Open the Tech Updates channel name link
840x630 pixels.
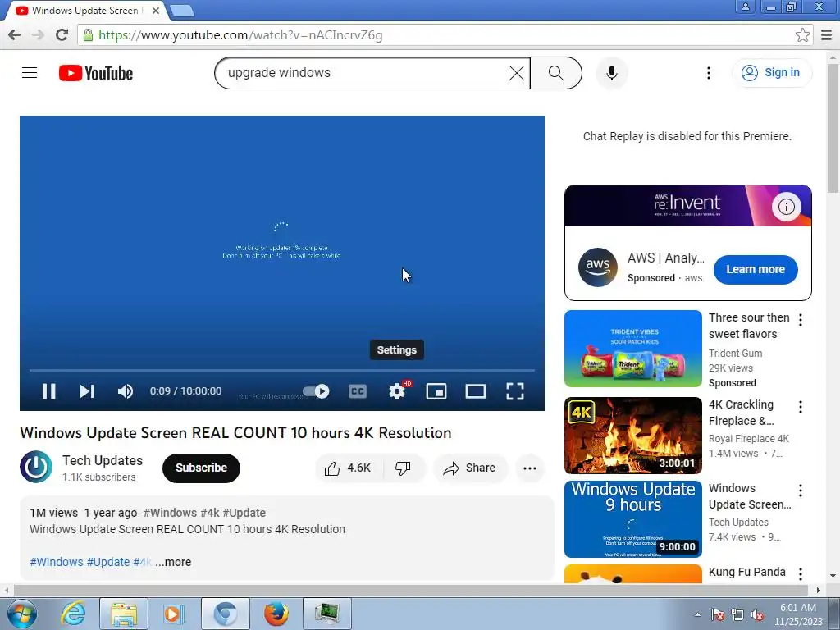103,461
